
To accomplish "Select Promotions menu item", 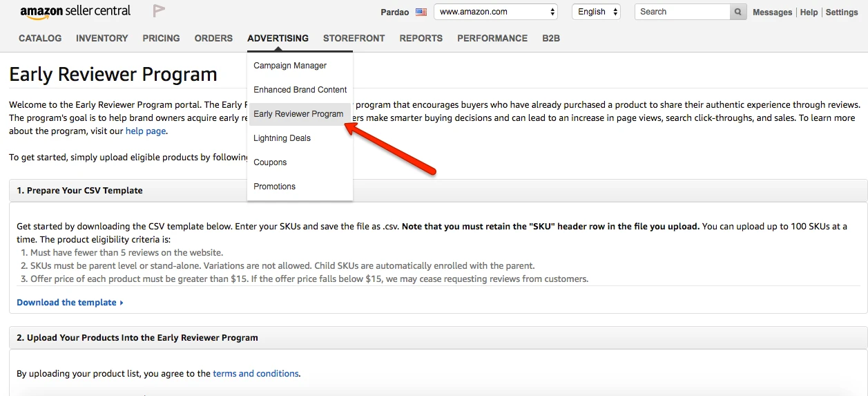I will 300,187.
